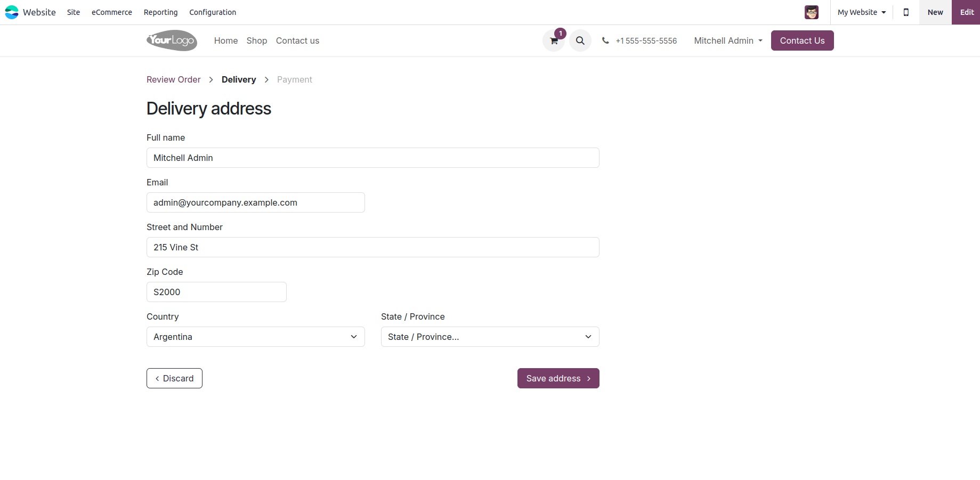980x480 pixels.
Task: Open the user avatar in top bar
Action: 812,12
